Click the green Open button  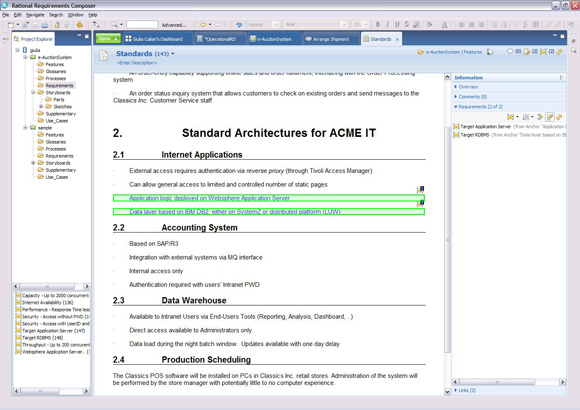(x=108, y=38)
